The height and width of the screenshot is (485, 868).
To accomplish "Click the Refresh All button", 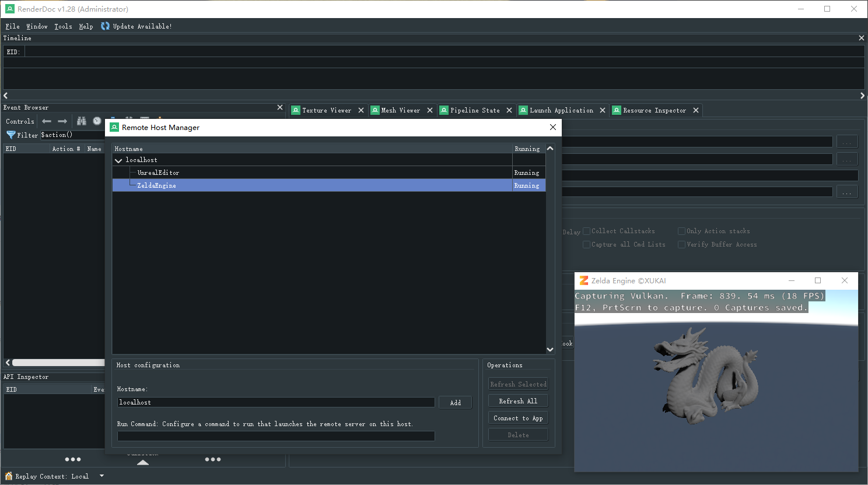I will tap(518, 401).
